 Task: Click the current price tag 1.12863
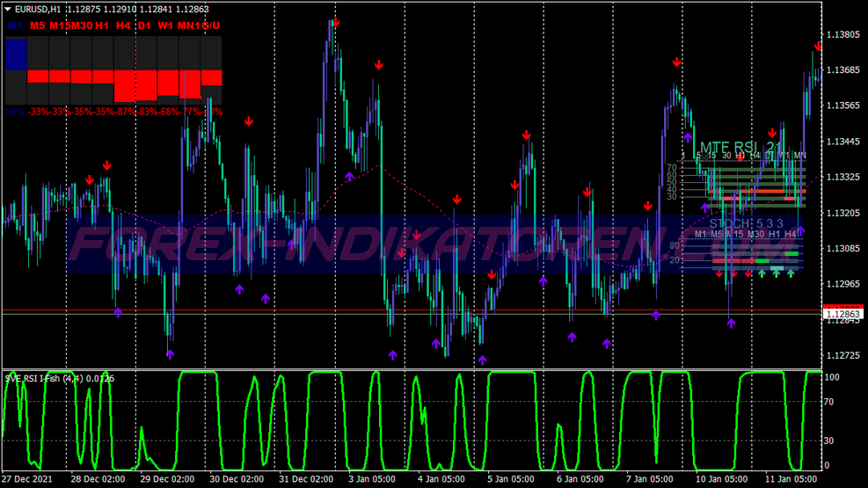(x=843, y=314)
